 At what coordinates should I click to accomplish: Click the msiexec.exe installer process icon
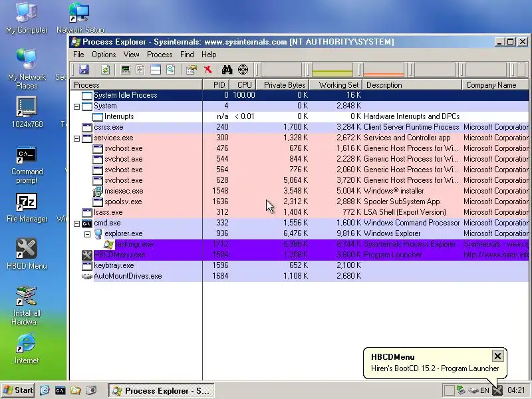tap(97, 192)
